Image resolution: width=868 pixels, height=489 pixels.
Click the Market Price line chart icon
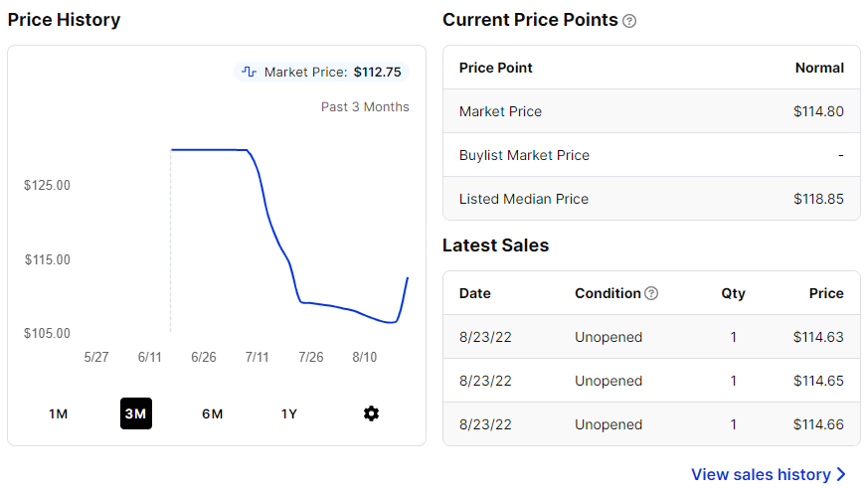click(250, 72)
